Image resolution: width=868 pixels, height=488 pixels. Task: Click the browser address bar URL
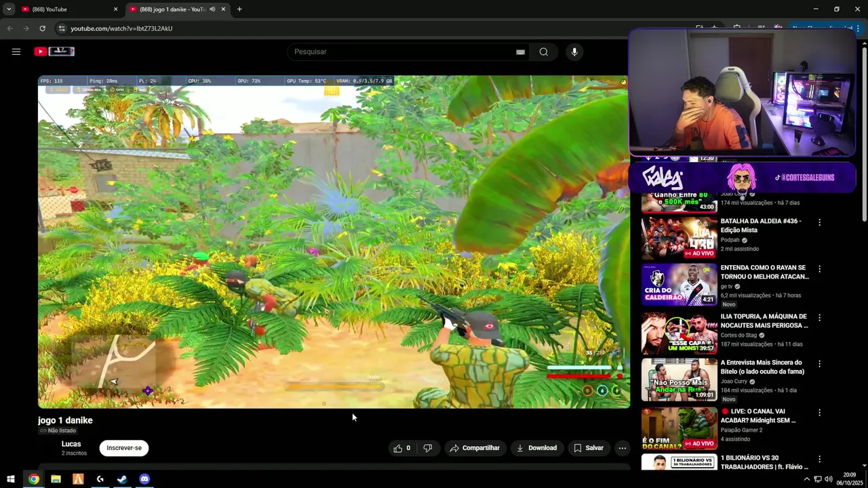coord(121,28)
